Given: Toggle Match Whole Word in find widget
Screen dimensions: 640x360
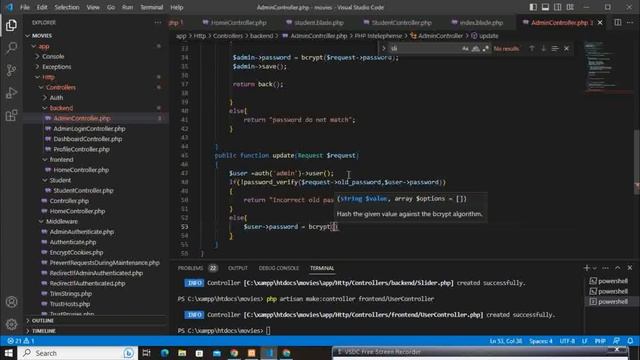Looking at the screenshot, I should pyautogui.click(x=476, y=48).
